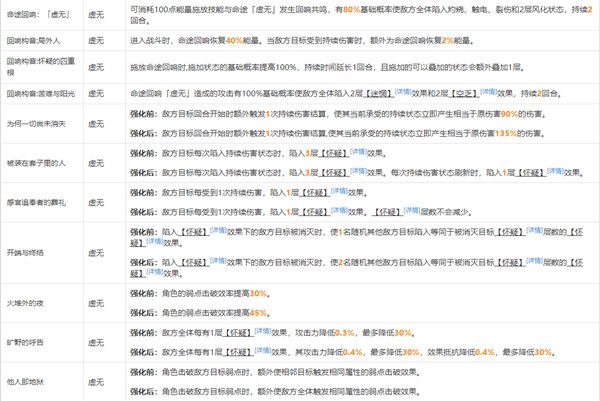Click first 详情 in 开端与终结 强化前 line
The image size is (600, 401).
pos(217,229)
